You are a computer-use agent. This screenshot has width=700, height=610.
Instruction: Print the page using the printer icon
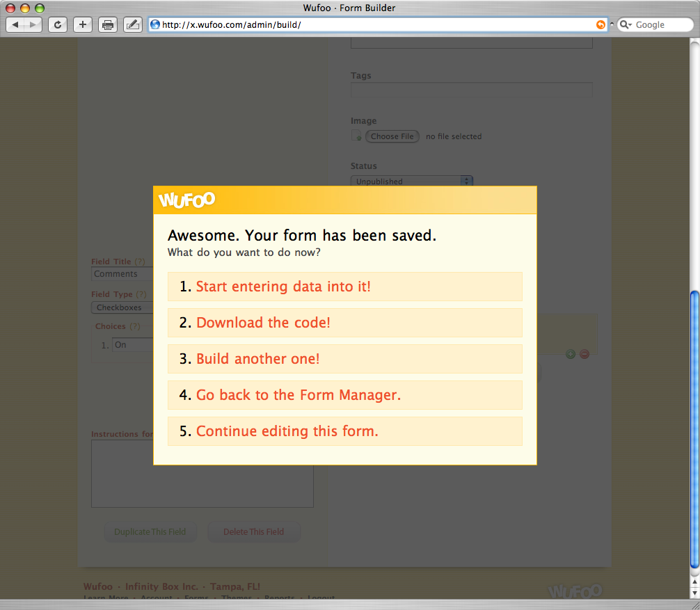[108, 24]
